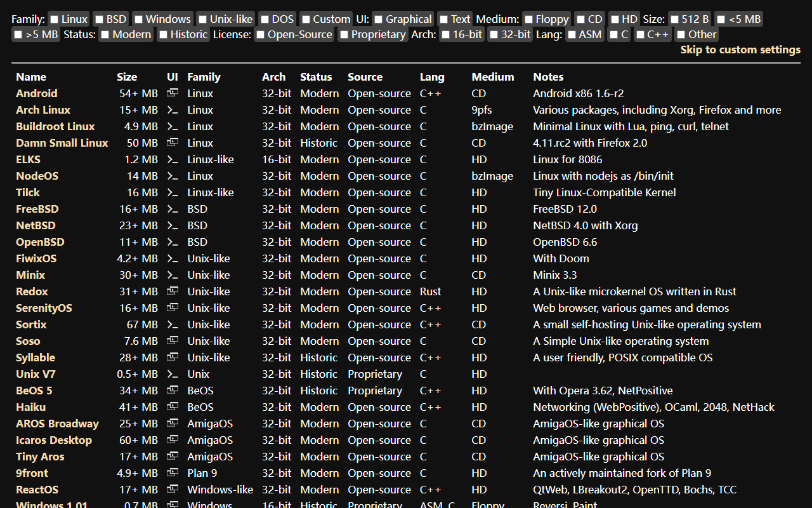
Task: Click text-mode UI icon in FreeBSD row
Action: point(173,209)
